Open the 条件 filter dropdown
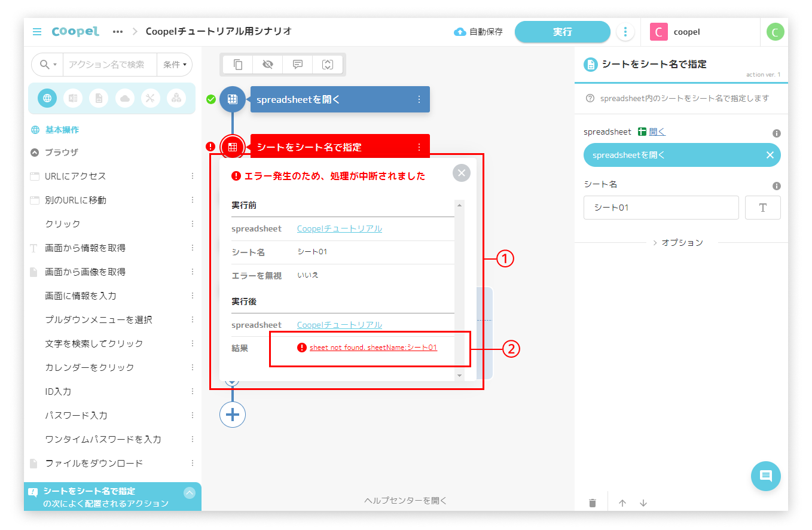812x530 pixels. (175, 64)
